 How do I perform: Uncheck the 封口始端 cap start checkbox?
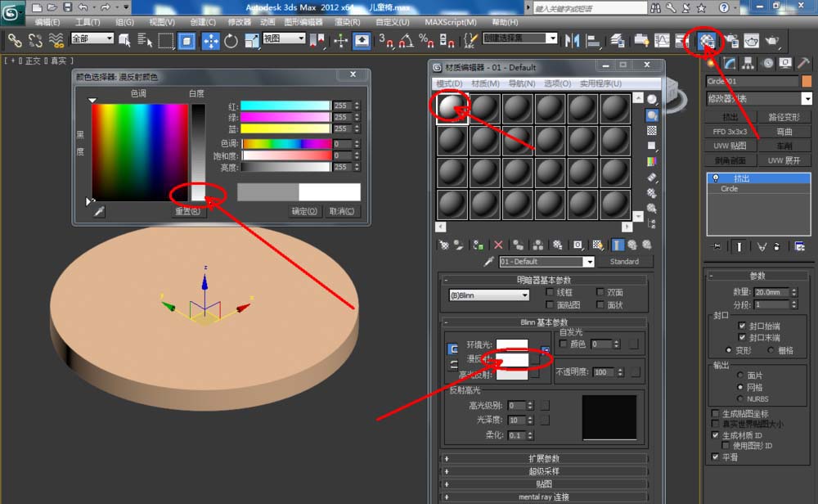tap(741, 326)
